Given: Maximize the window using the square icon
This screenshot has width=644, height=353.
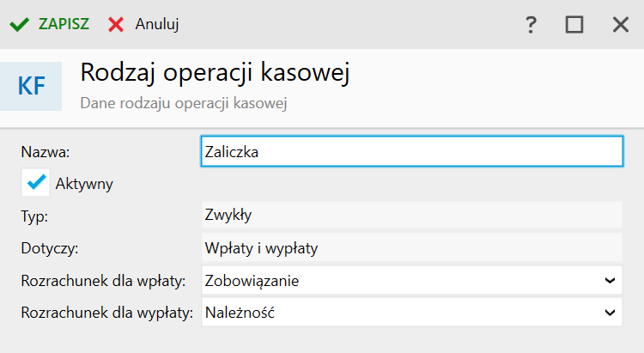Looking at the screenshot, I should pyautogui.click(x=574, y=25).
